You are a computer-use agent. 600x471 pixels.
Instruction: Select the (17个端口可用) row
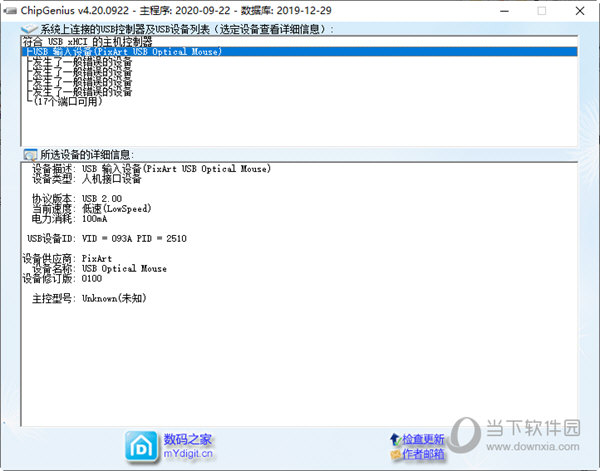pos(299,101)
